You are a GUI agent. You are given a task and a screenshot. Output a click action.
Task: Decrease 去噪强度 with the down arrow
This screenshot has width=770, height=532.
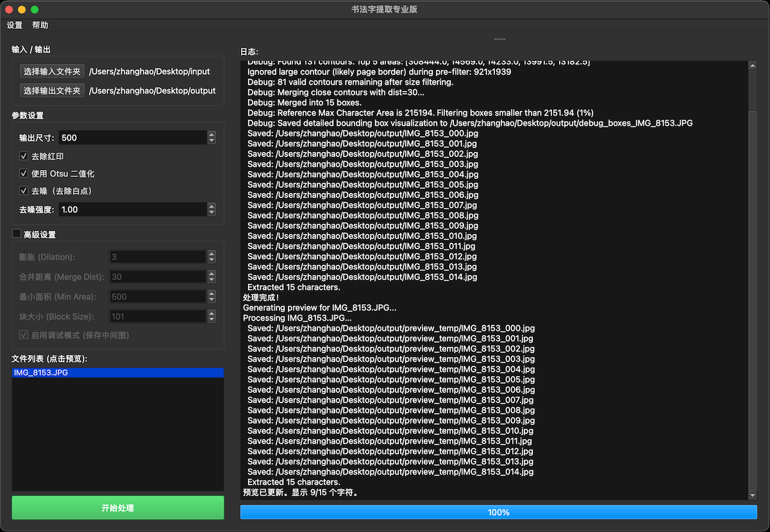click(212, 213)
